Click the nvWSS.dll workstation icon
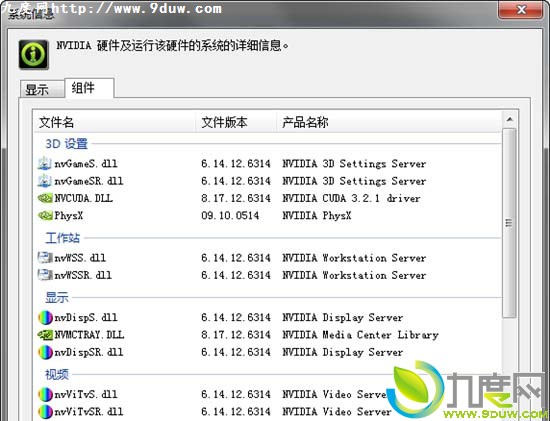 pyautogui.click(x=45, y=258)
